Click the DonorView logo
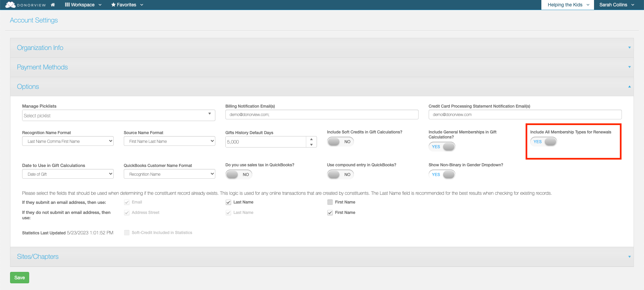This screenshot has height=290, width=644. coord(25,5)
